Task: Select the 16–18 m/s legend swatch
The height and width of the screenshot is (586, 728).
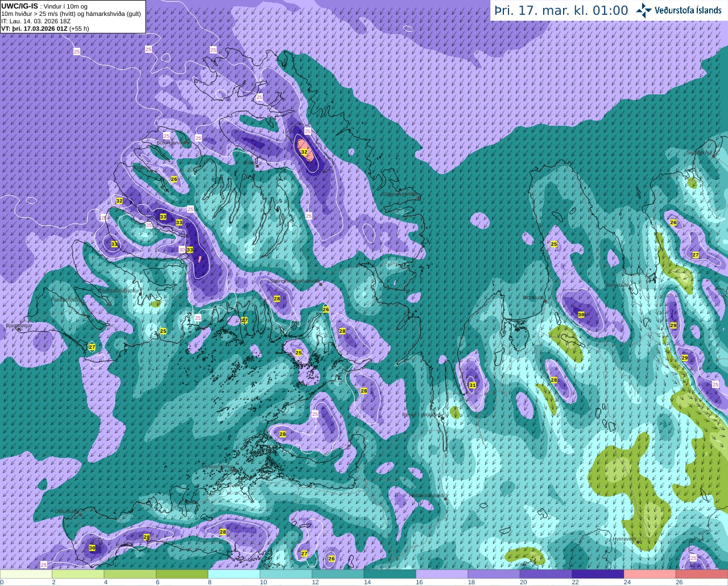Action: (x=442, y=574)
